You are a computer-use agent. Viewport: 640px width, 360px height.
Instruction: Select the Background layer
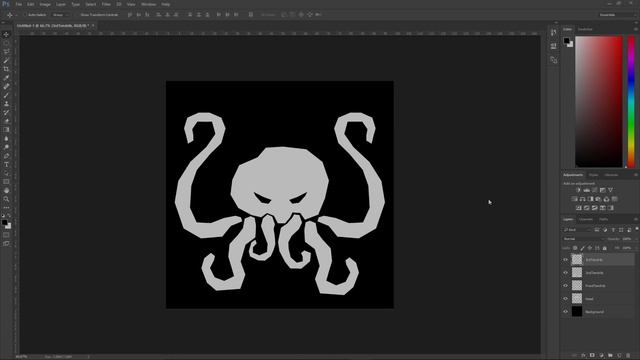(x=598, y=312)
